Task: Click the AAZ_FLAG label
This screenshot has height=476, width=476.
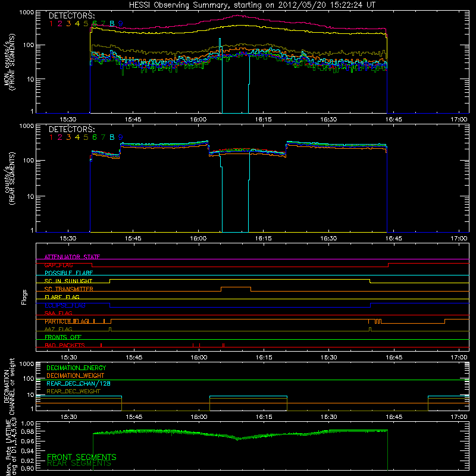Action: [58, 329]
